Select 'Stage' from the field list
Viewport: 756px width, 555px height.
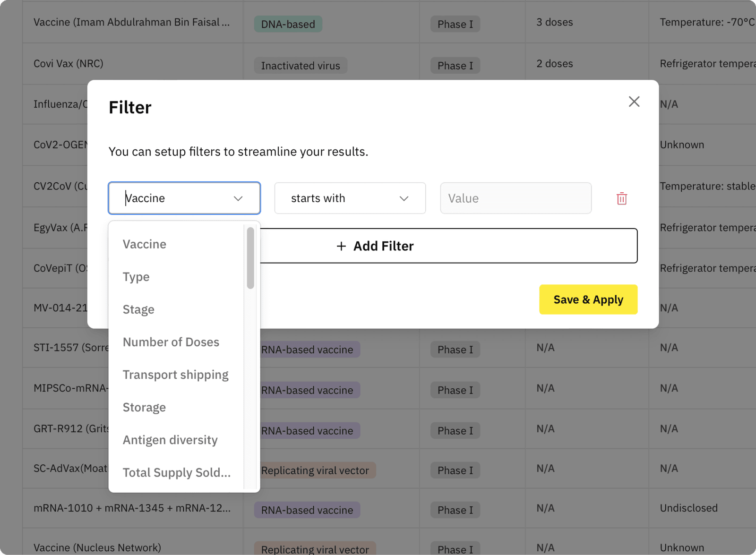[138, 309]
